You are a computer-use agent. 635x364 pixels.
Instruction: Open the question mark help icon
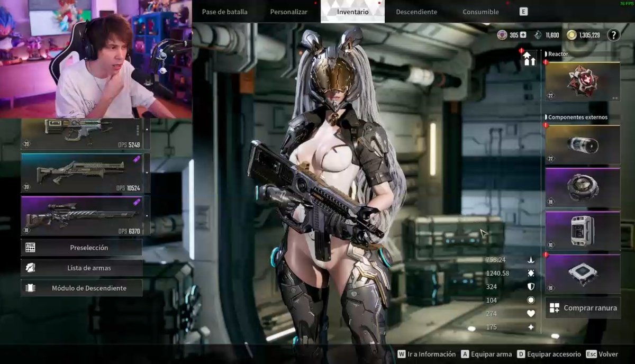pos(613,35)
